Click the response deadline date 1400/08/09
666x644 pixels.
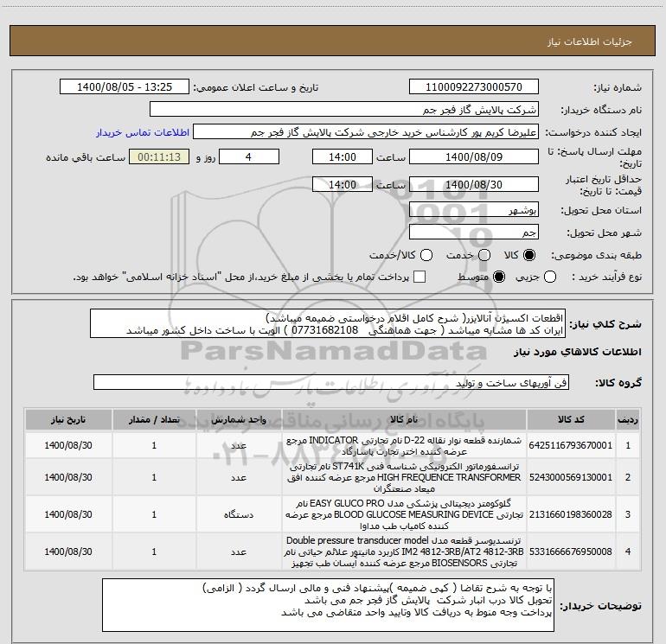coord(474,157)
